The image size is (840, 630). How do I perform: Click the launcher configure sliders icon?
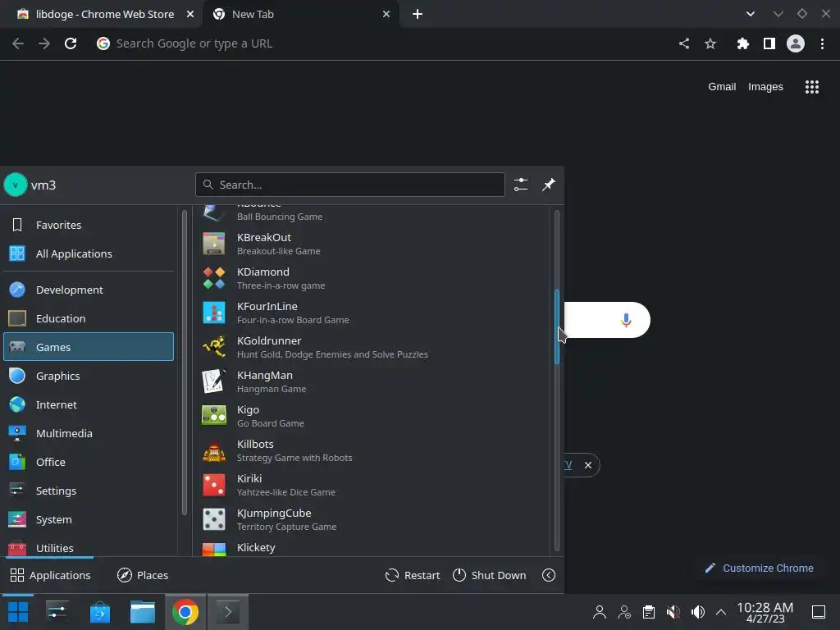pos(521,185)
